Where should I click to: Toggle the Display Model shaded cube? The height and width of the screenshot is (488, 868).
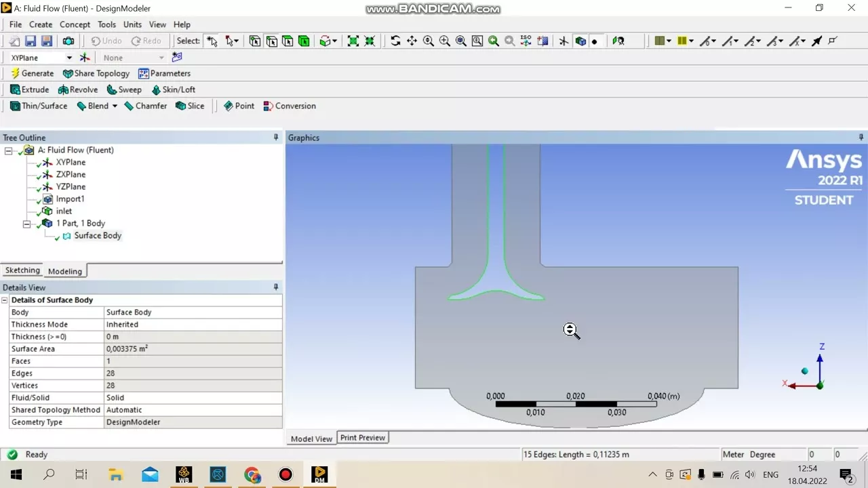[x=580, y=41]
